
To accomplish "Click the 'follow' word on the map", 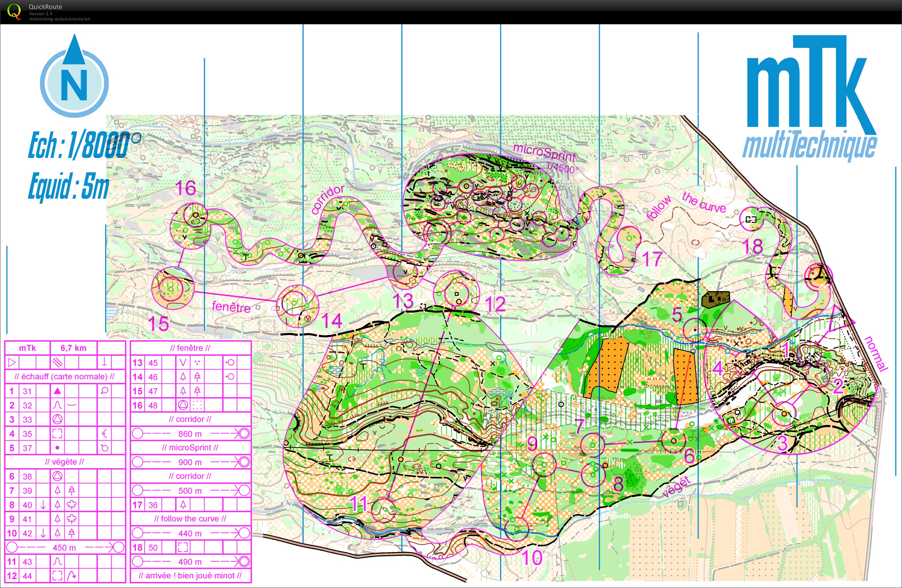I will click(658, 208).
